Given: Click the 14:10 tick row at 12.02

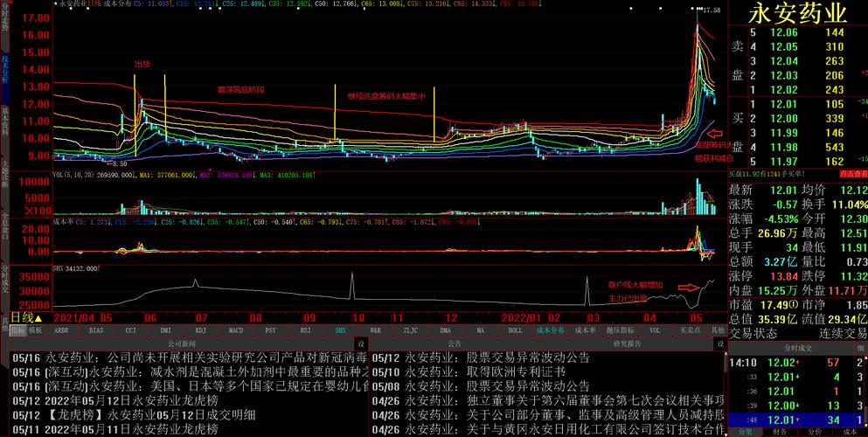Looking at the screenshot, I should click(x=798, y=363).
